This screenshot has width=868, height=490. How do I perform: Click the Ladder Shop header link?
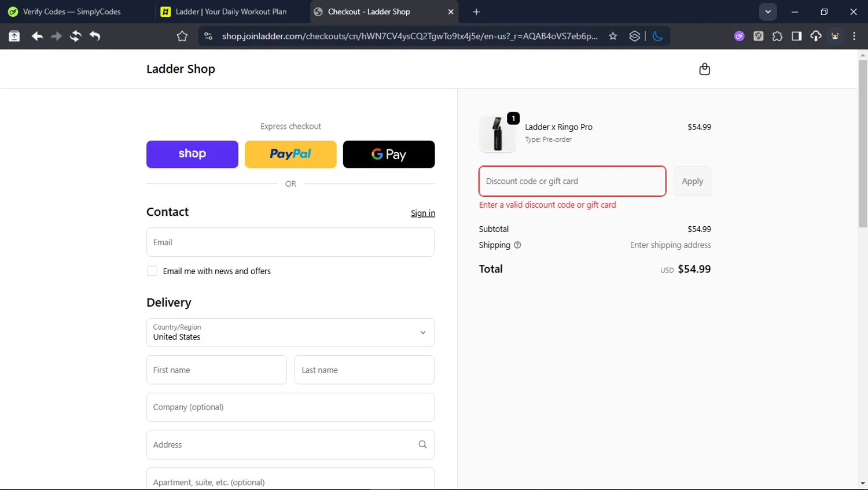[181, 69]
